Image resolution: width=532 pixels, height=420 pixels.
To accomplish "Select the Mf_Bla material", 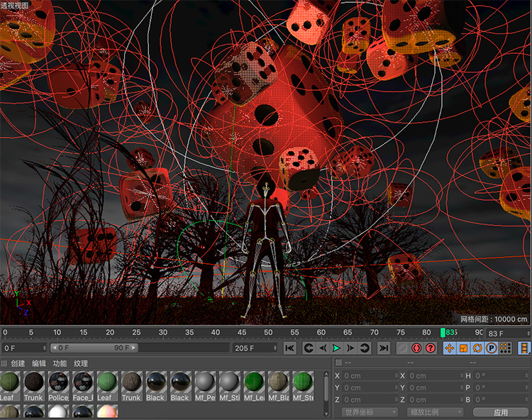I will click(x=278, y=386).
